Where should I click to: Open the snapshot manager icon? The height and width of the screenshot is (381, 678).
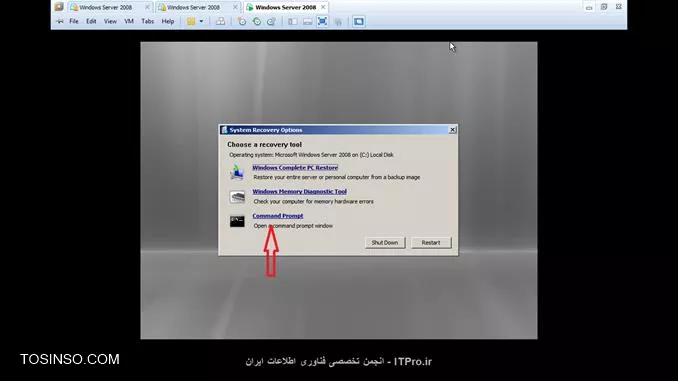[x=271, y=22]
